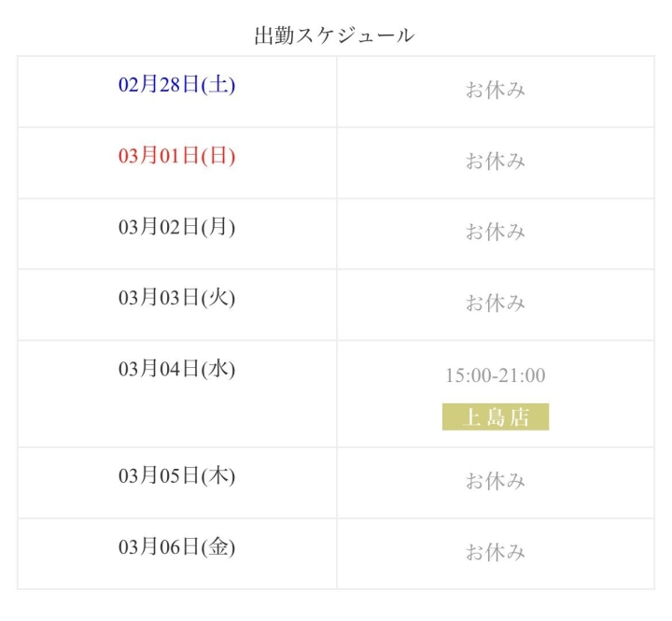This screenshot has height=621, width=672.
Task: Select the 03月04日 date text
Action: click(160, 369)
